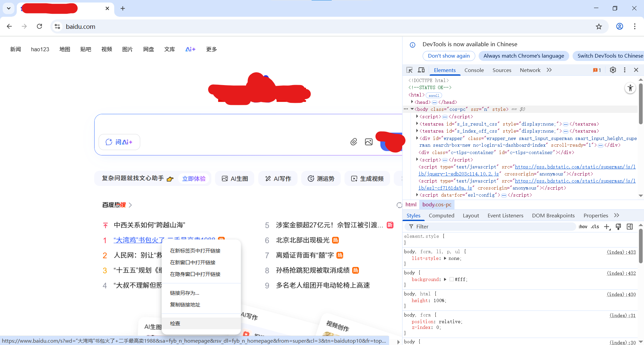Toggle device toolbar in DevTools

pos(421,70)
